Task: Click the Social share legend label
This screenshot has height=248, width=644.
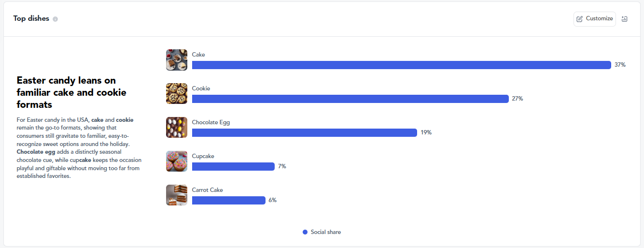Action: tap(326, 233)
